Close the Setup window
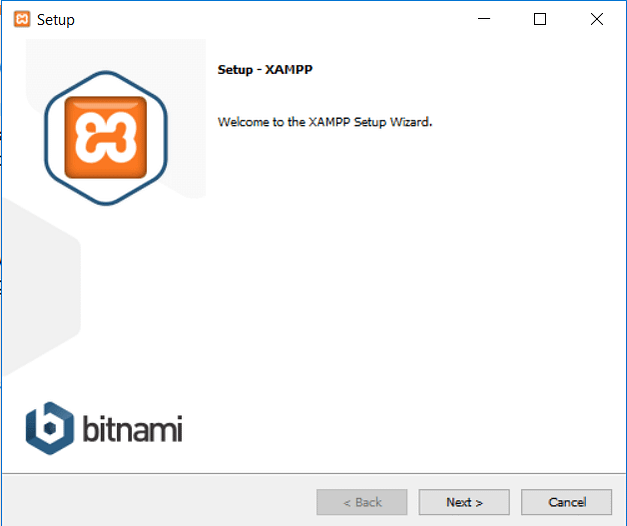Image resolution: width=627 pixels, height=526 pixels. (596, 19)
